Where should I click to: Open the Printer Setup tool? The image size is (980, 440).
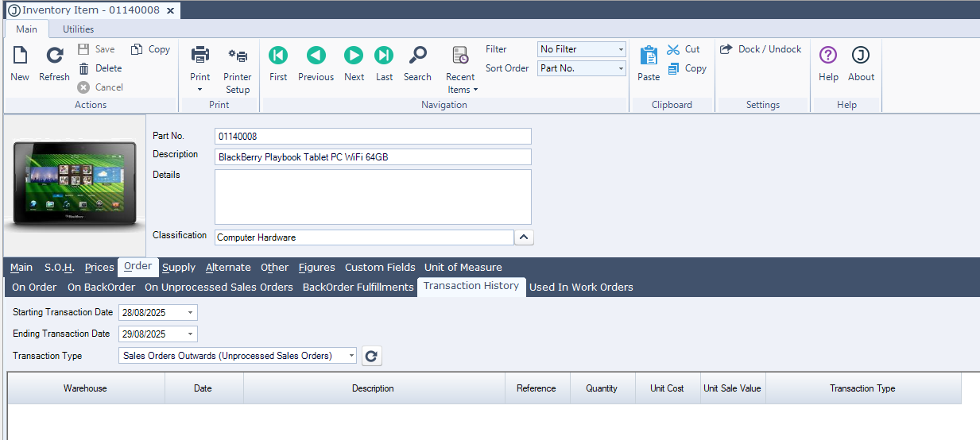point(237,56)
